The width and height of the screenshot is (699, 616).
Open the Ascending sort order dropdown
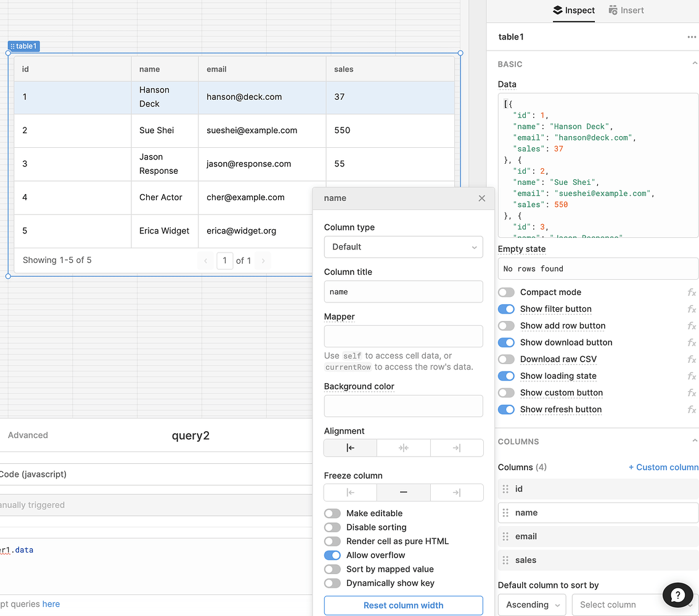click(x=531, y=605)
